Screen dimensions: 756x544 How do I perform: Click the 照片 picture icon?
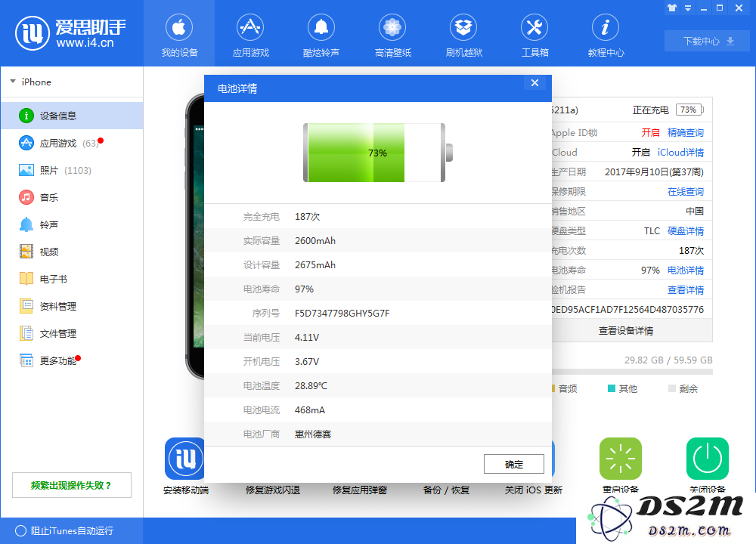tap(26, 170)
